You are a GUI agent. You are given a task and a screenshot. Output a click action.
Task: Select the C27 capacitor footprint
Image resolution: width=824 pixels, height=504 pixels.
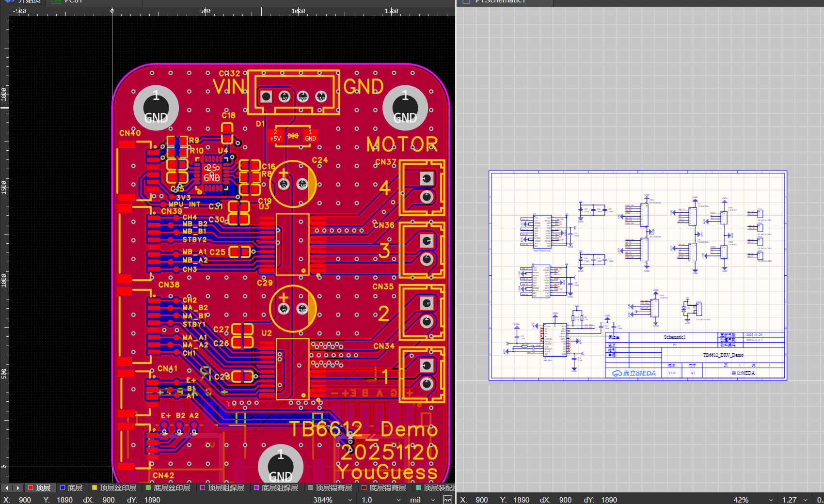(242, 330)
